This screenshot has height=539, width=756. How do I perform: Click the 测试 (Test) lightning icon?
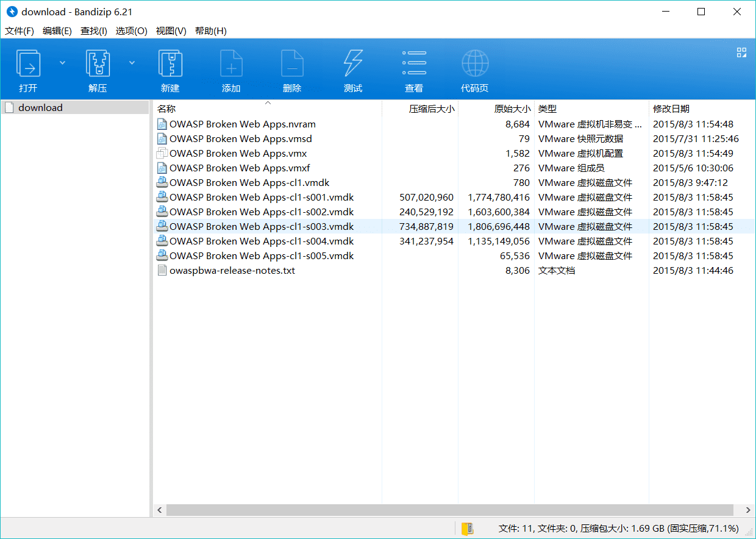click(353, 63)
